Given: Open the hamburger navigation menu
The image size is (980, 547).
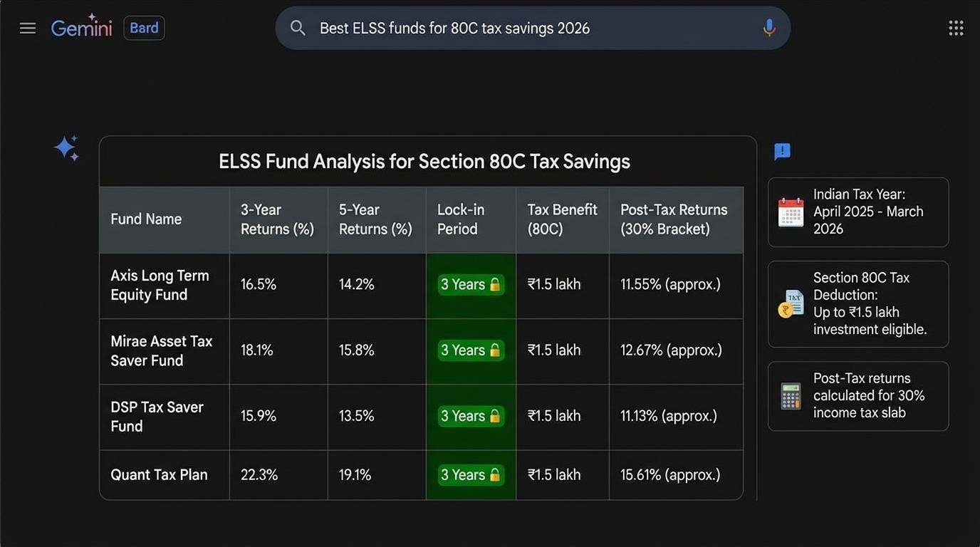Looking at the screenshot, I should [27, 28].
